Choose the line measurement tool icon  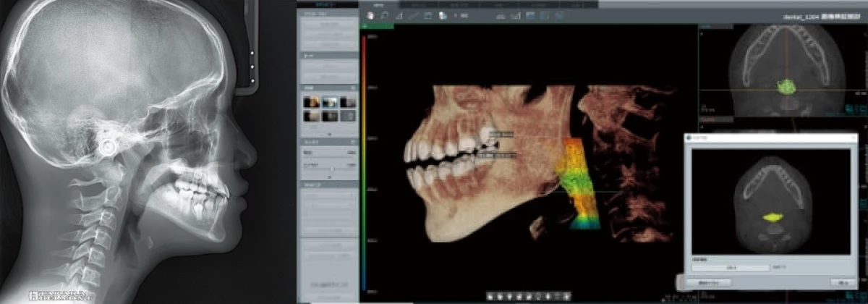click(x=413, y=14)
